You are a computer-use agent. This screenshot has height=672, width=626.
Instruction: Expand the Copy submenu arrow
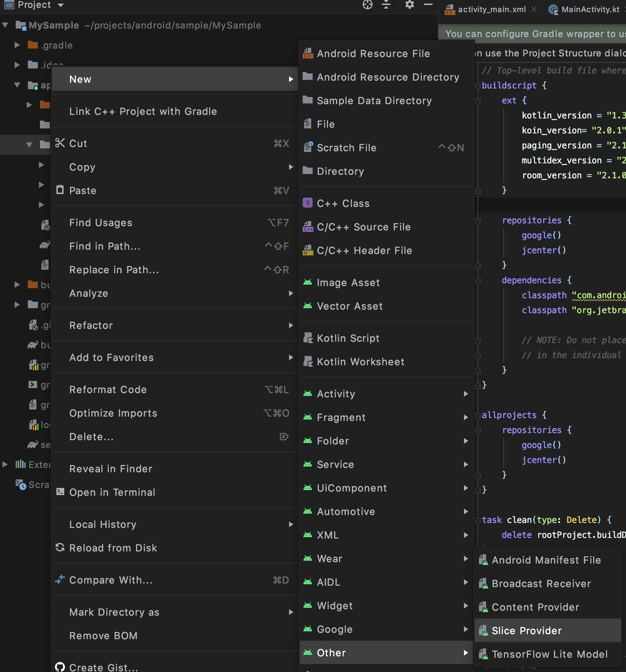tap(291, 167)
